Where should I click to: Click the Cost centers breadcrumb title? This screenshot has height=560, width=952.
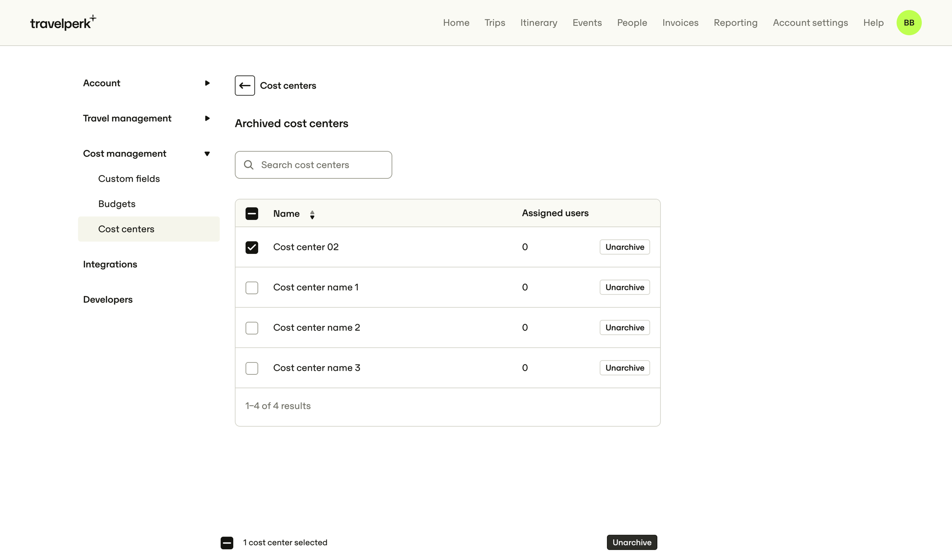(288, 86)
